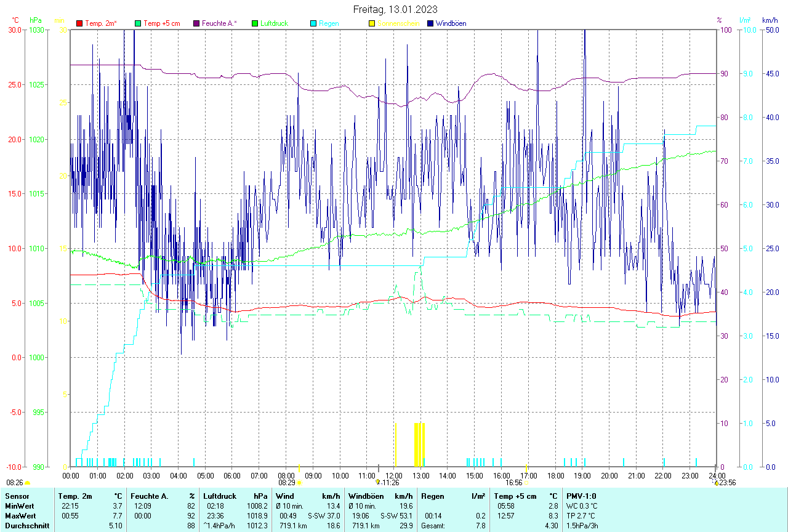Click the sunrise icon next to 08:26
The width and height of the screenshot is (788, 532).
coord(27,483)
